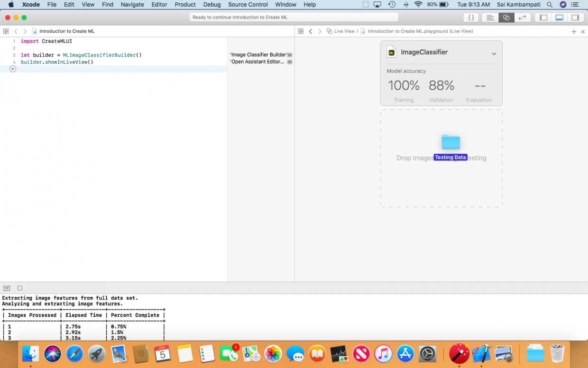The height and width of the screenshot is (368, 588).
Task: Close the assistant editor with the X button
Action: [x=582, y=31]
